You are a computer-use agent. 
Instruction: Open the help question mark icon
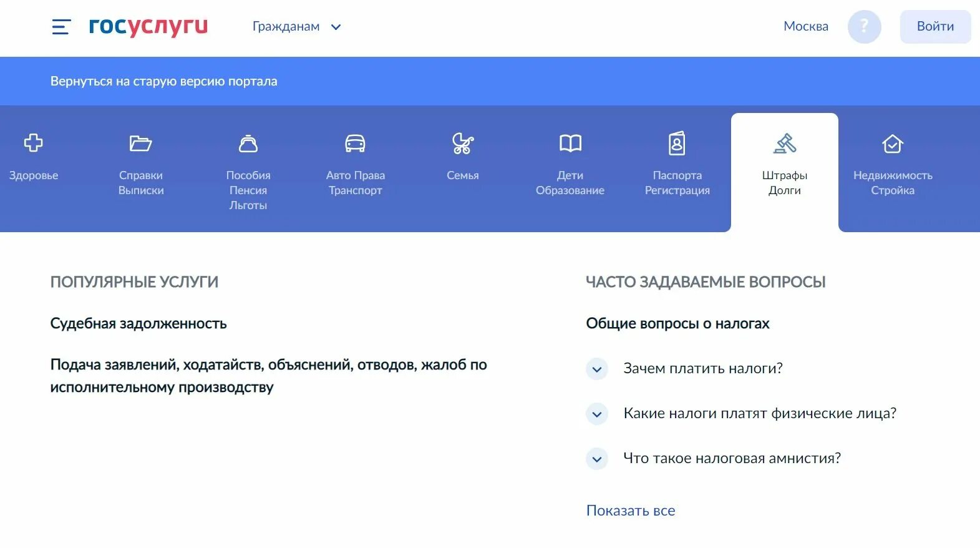tap(864, 26)
